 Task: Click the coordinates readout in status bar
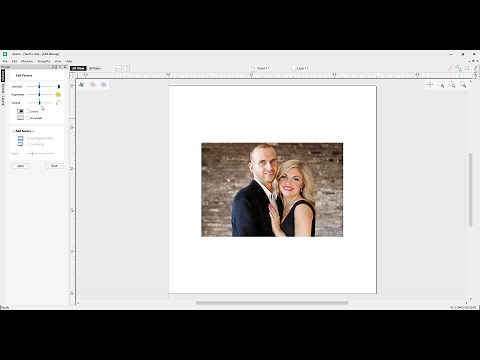click(463, 307)
